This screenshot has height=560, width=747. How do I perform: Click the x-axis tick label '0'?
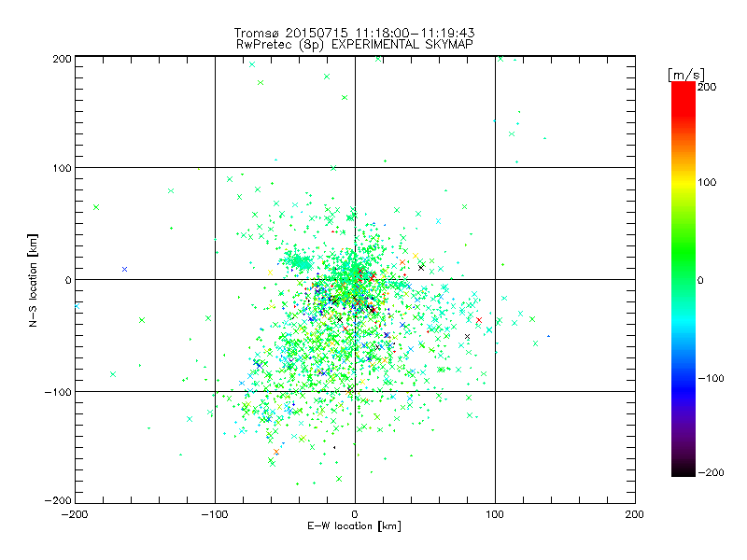[355, 515]
